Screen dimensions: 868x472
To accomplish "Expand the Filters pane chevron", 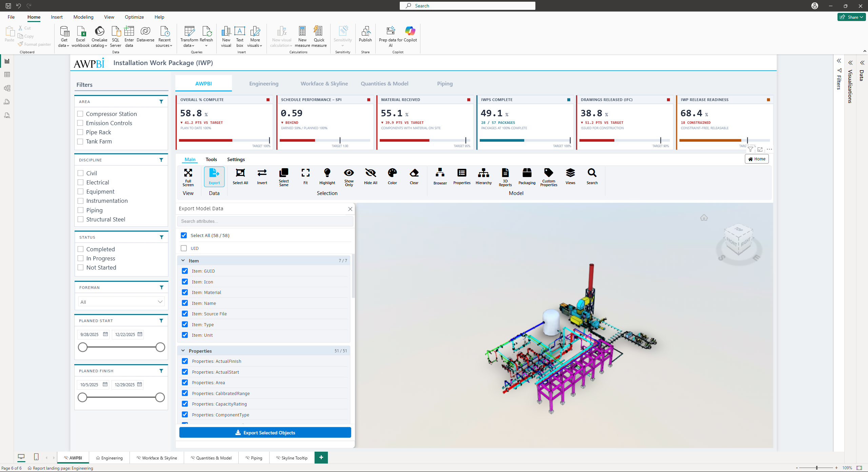I will [839, 61].
